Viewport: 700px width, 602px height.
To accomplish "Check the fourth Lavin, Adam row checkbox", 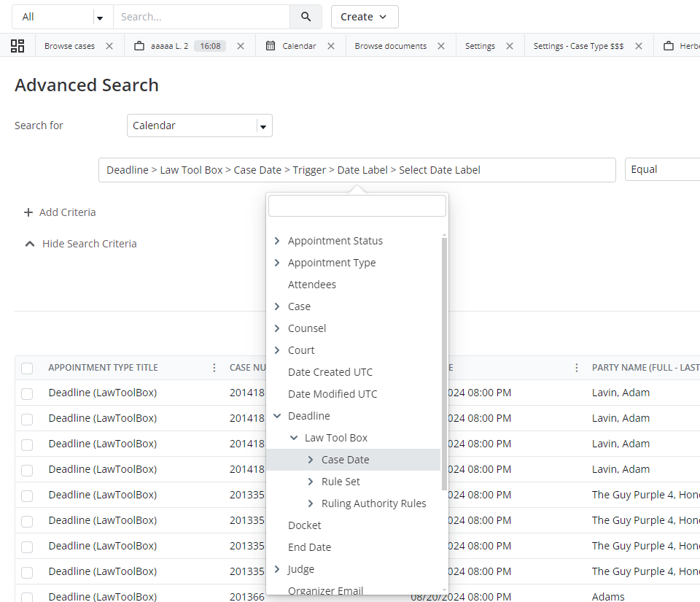I will point(27,470).
